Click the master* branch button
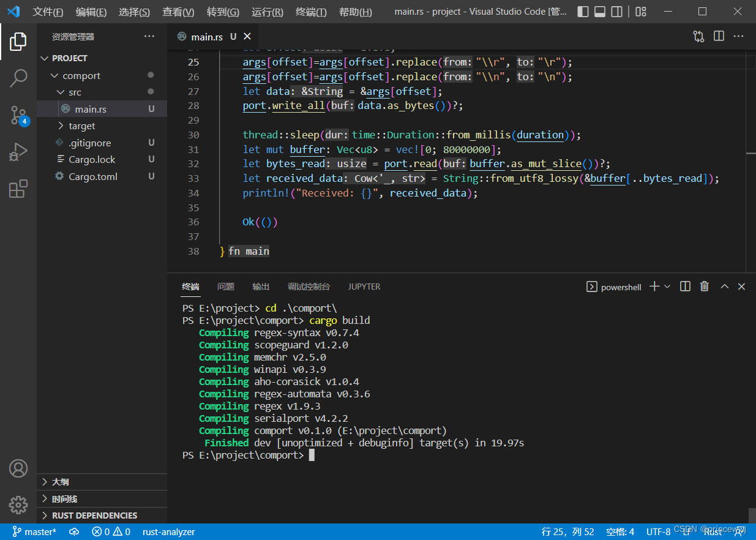756x540 pixels. 34,531
